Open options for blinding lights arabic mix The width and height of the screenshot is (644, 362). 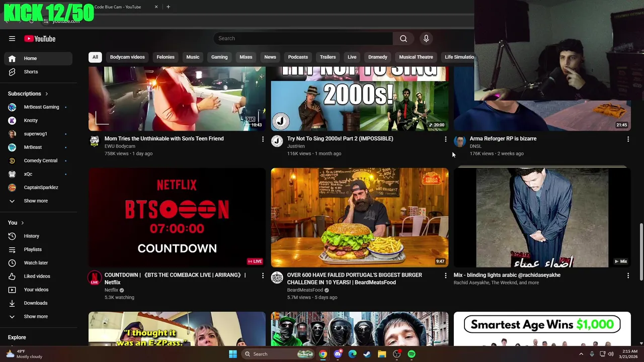pyautogui.click(x=628, y=276)
